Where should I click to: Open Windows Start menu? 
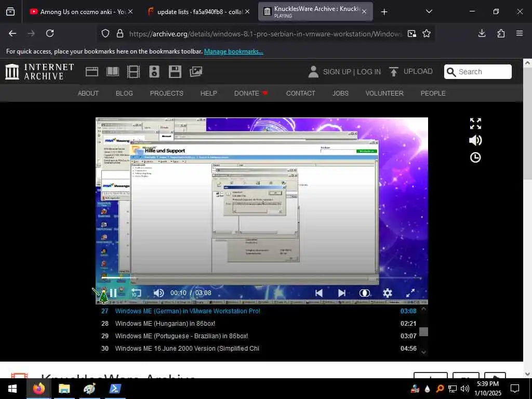click(x=12, y=389)
